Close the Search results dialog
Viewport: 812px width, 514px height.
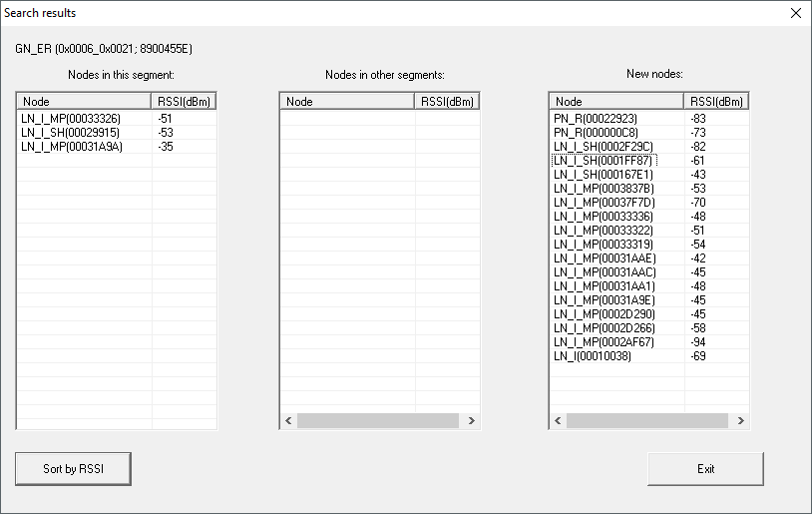click(x=795, y=13)
